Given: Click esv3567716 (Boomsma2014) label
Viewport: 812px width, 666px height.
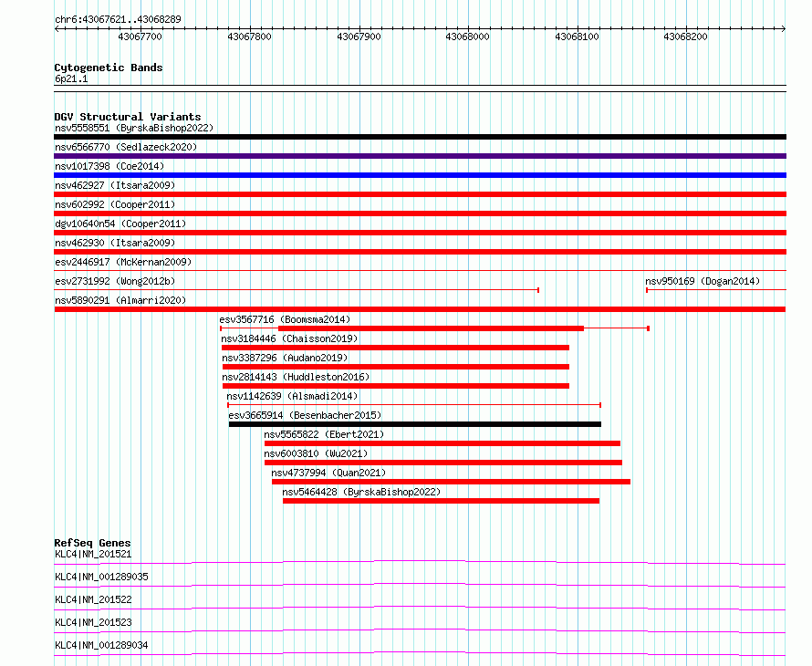Looking at the screenshot, I should pyautogui.click(x=285, y=319).
